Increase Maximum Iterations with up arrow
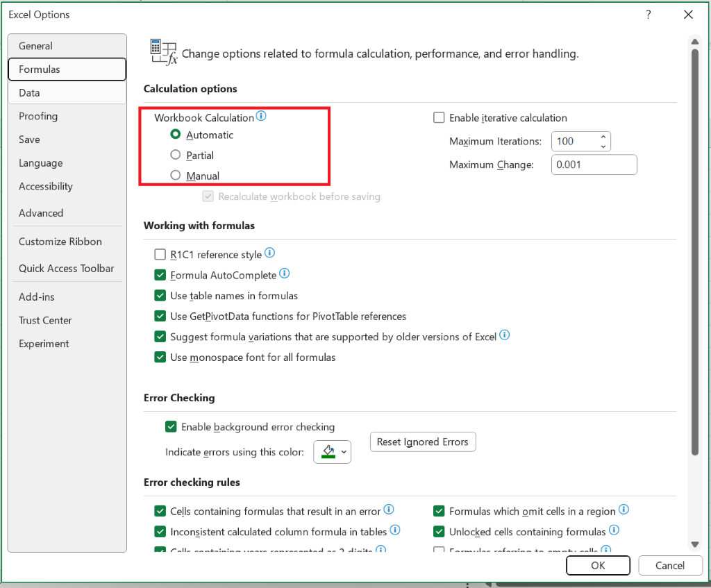711x588 pixels. (x=603, y=137)
